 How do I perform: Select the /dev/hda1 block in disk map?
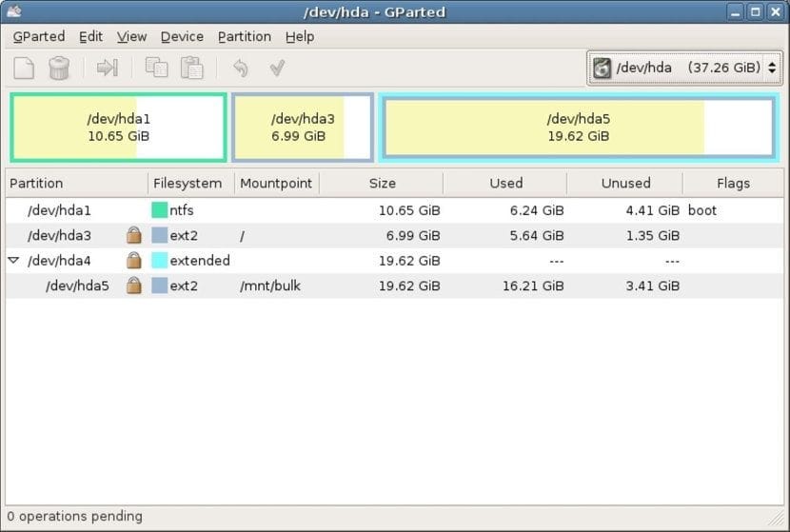118,128
